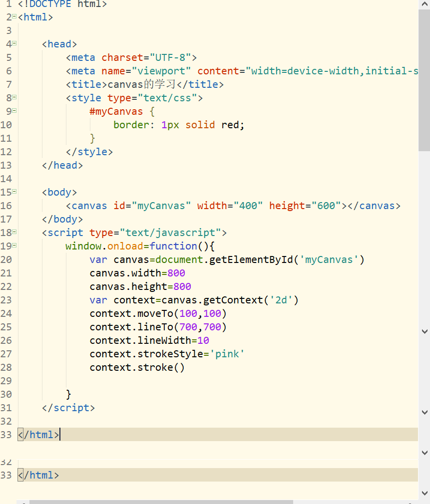This screenshot has width=430, height=504.
Task: Click the title text "canvas的学习"
Action: tap(141, 84)
